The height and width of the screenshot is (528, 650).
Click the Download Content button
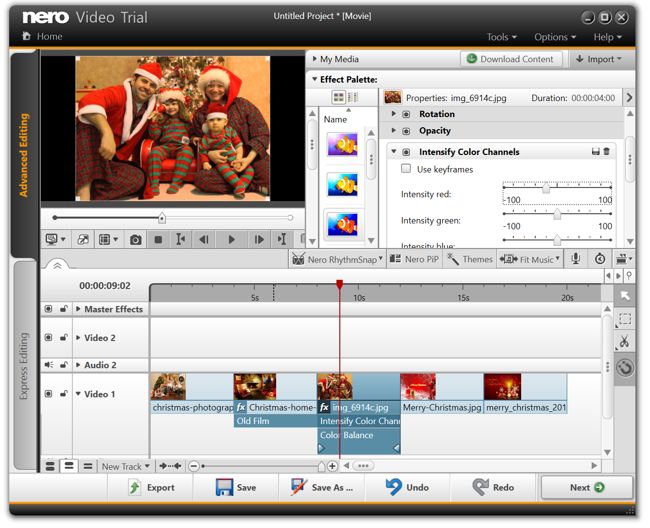click(511, 59)
